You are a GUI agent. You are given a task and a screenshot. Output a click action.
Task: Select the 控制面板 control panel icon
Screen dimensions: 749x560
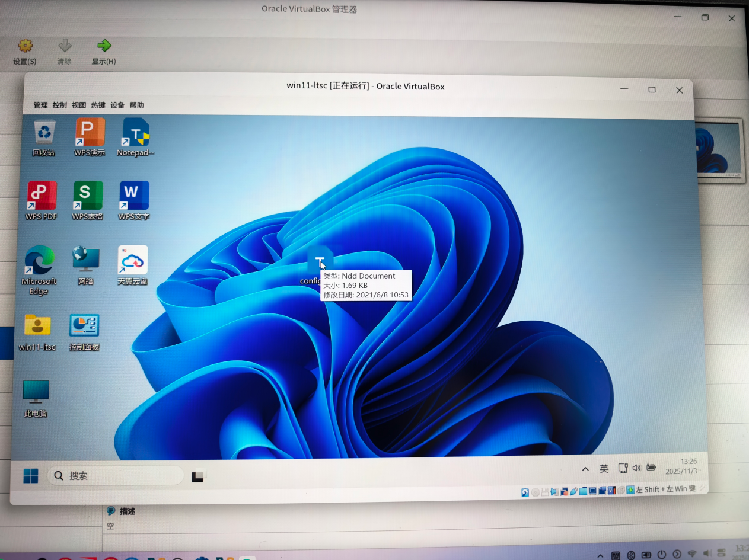[x=84, y=332]
